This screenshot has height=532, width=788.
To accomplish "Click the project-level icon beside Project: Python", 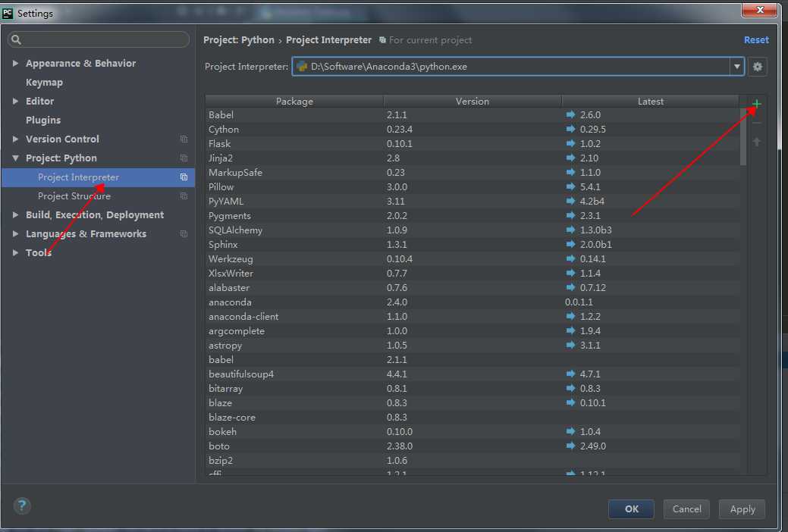I will point(184,158).
